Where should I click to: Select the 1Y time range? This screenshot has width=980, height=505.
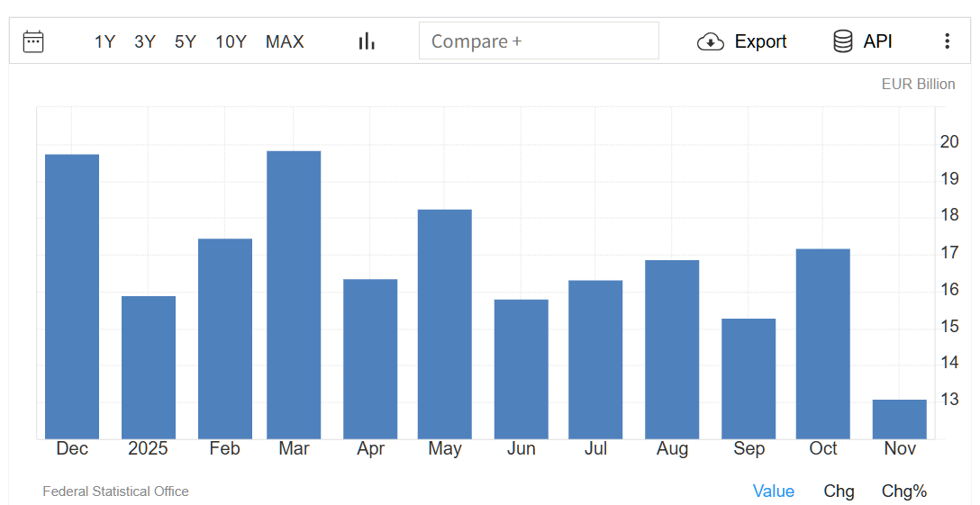(x=104, y=41)
